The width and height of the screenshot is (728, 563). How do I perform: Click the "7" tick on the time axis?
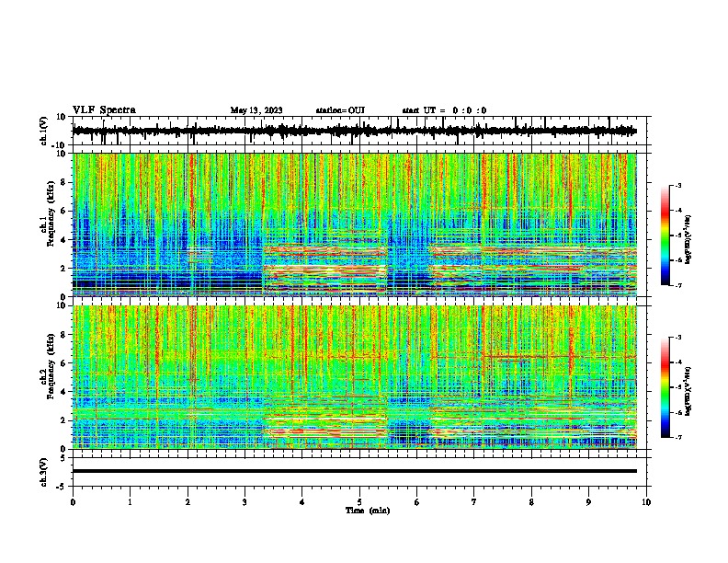coord(474,502)
